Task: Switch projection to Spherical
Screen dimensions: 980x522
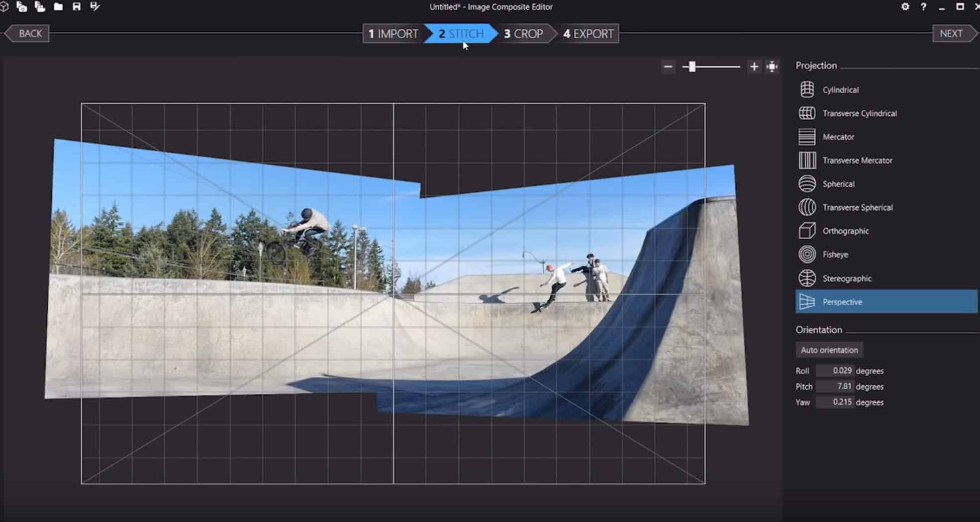Action: (838, 184)
